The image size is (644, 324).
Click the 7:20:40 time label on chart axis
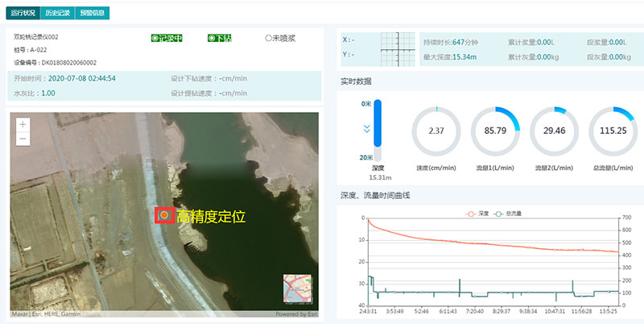(x=474, y=311)
